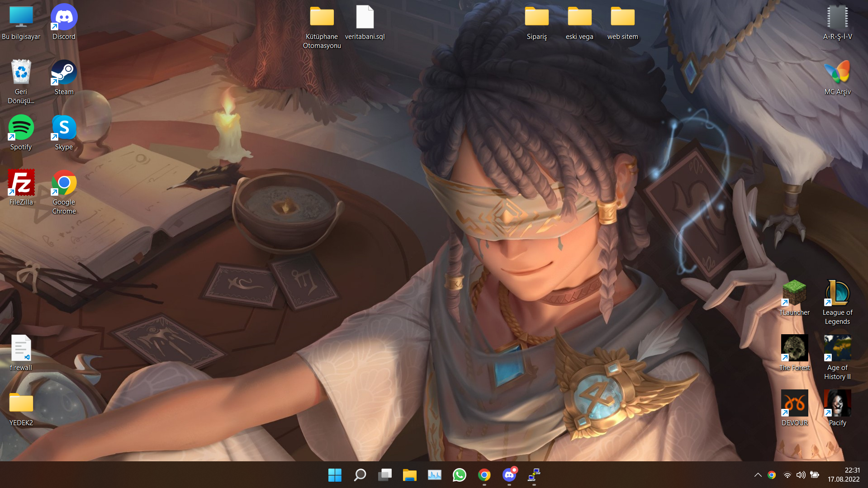868x488 pixels.
Task: Open taskbar Search
Action: [360, 475]
